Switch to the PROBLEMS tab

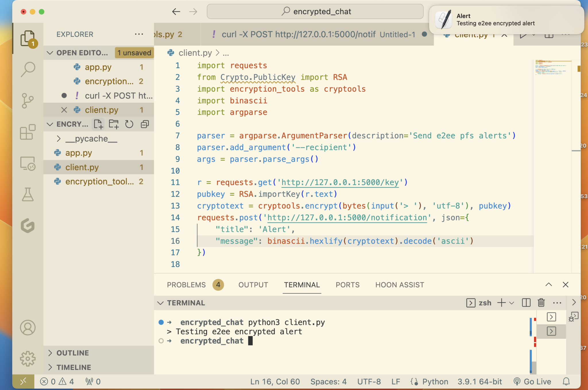pyautogui.click(x=186, y=285)
